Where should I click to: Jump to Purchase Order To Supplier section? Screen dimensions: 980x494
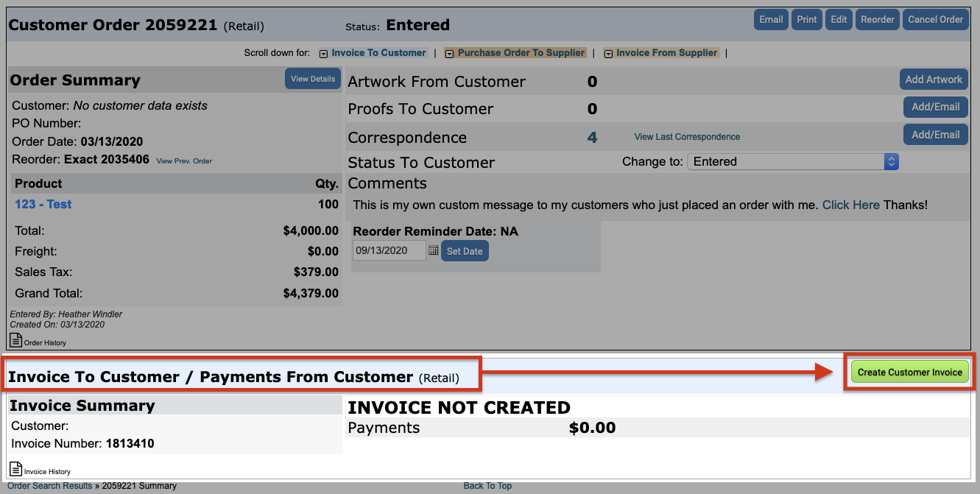521,53
